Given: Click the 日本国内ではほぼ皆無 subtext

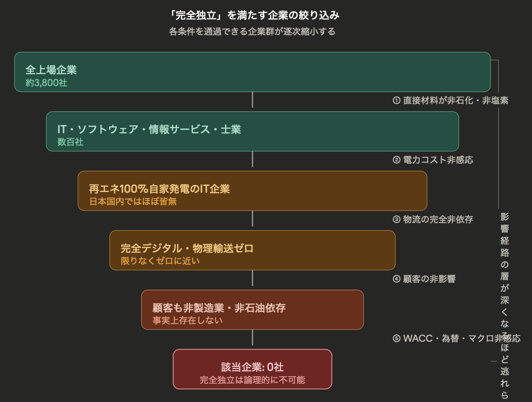Looking at the screenshot, I should click(133, 201).
